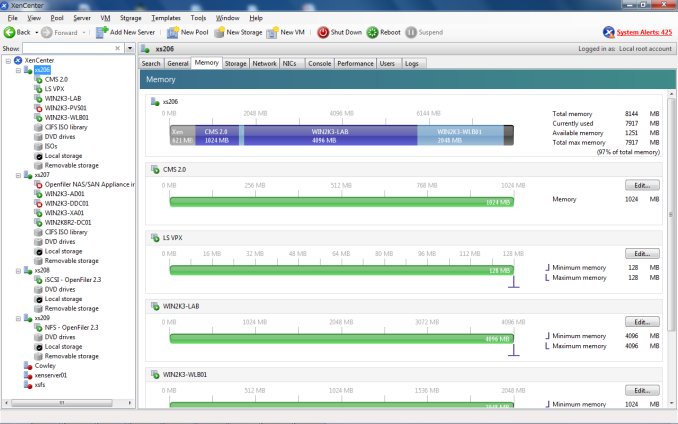Open the System Alerts: 425 link

click(644, 32)
